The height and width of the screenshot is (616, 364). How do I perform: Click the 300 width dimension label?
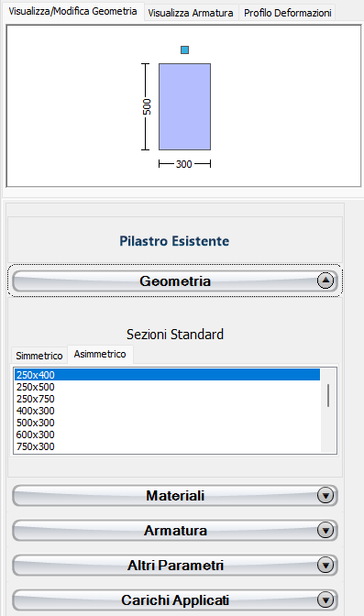[x=184, y=164]
